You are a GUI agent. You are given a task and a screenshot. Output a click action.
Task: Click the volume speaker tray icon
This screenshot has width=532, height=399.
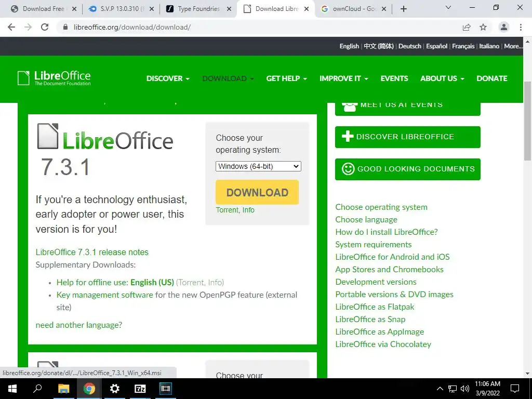point(465,389)
